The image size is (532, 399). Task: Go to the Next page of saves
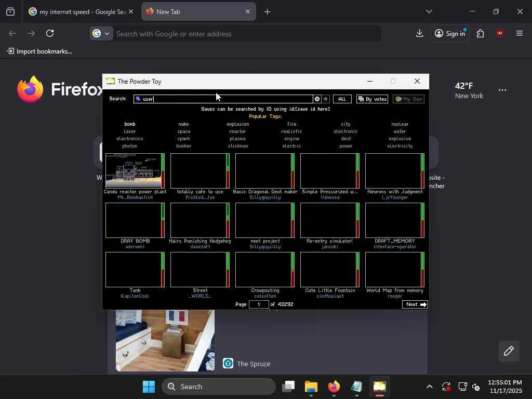[415, 304]
